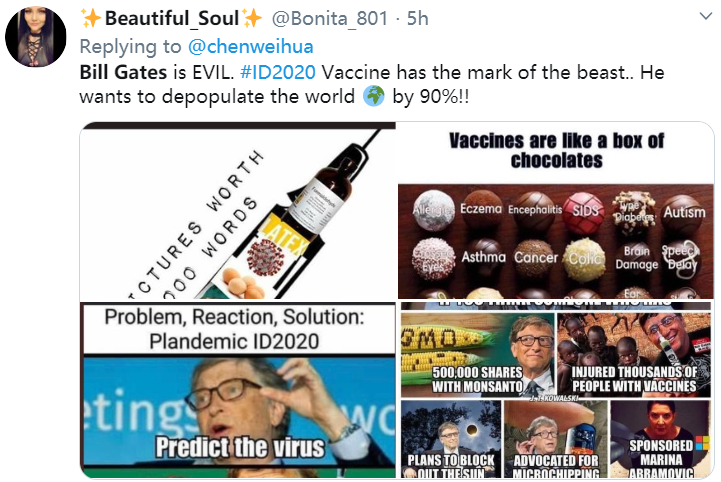
Task: Click the Predict the virus caption
Action: pos(240,448)
